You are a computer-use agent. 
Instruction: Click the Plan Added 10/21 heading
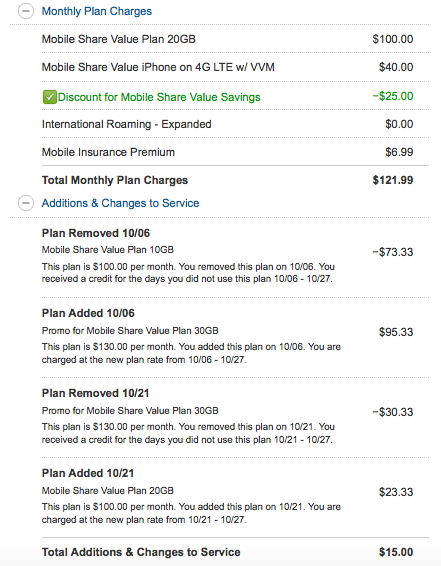tap(88, 473)
